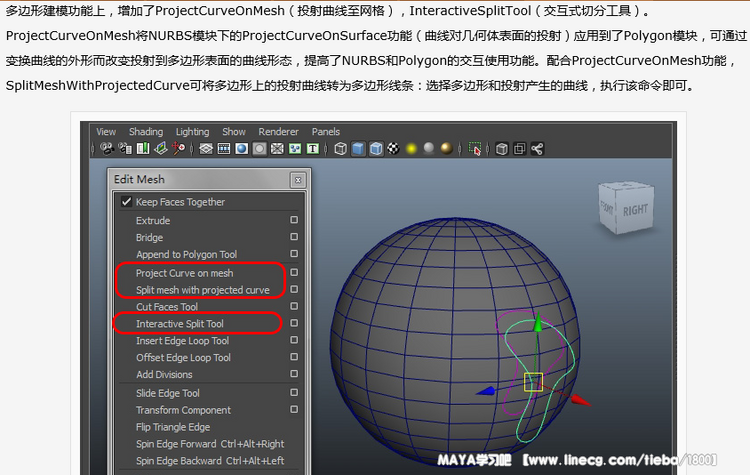
Task: Select Offset Edge Loop Tool
Action: pyautogui.click(x=183, y=358)
